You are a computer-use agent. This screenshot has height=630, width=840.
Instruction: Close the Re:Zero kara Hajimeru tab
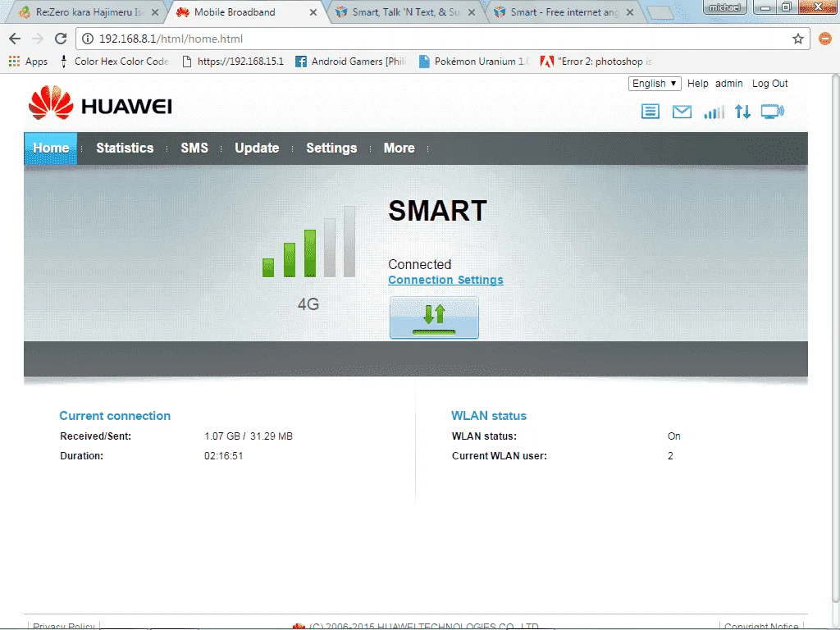click(x=155, y=12)
